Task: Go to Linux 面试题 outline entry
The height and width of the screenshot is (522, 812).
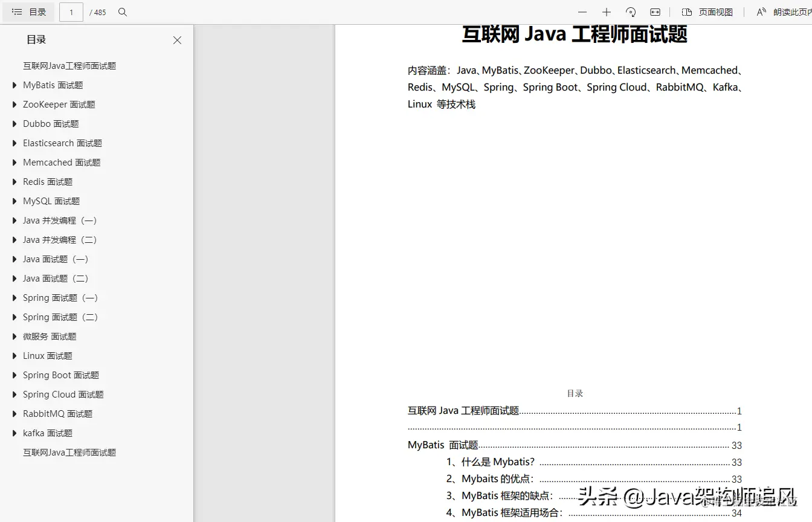Action: point(48,356)
